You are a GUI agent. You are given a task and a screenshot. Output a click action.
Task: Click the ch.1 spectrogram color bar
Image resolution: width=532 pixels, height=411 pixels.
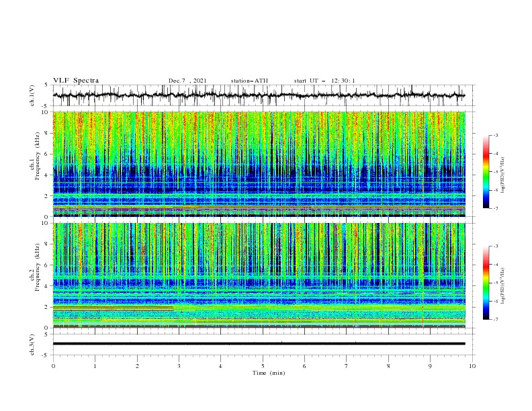click(486, 171)
